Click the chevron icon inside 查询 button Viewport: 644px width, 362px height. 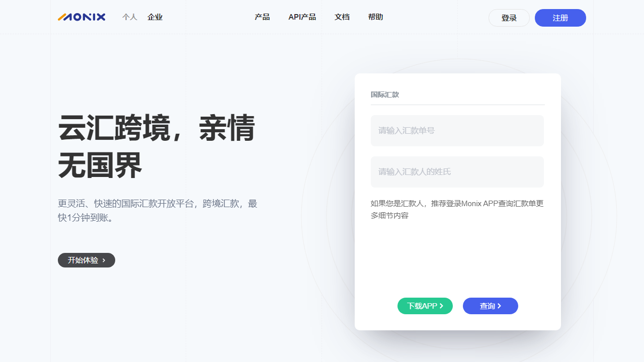coord(499,306)
